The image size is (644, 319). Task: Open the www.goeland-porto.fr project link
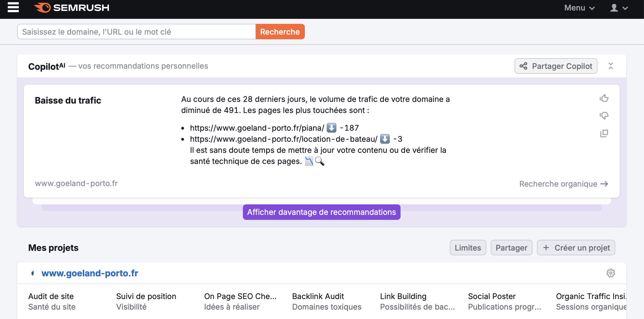[90, 273]
